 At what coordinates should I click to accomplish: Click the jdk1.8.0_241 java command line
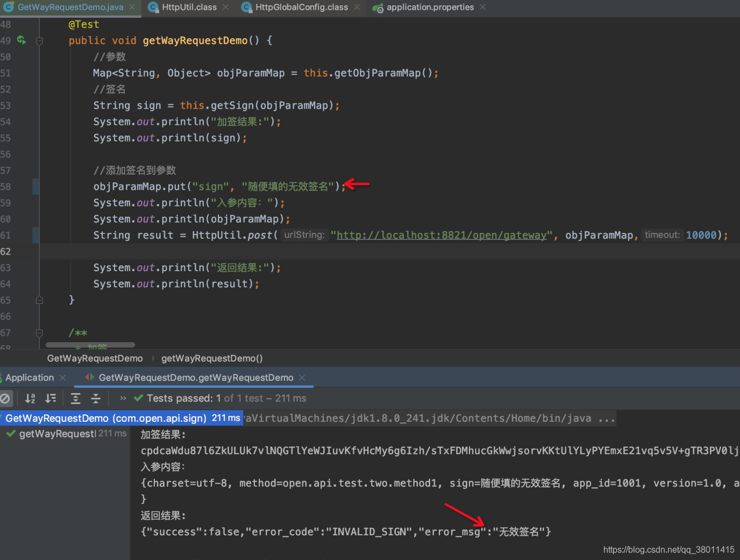click(430, 418)
